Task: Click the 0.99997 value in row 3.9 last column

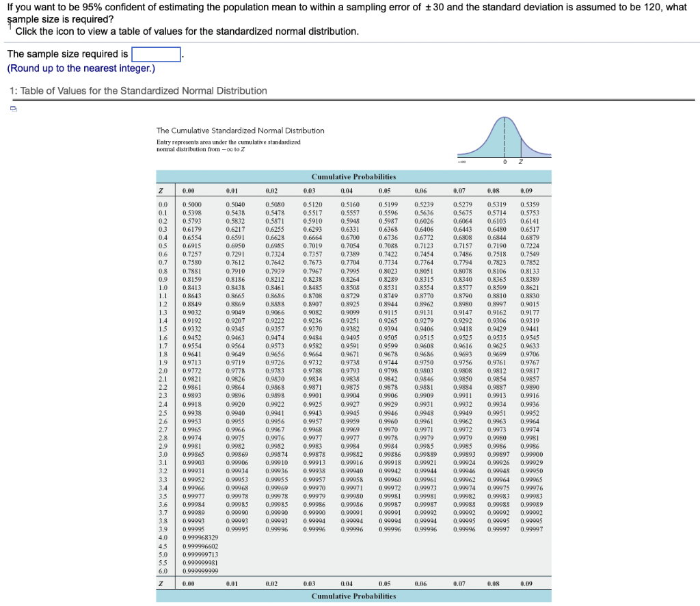Action: click(532, 529)
